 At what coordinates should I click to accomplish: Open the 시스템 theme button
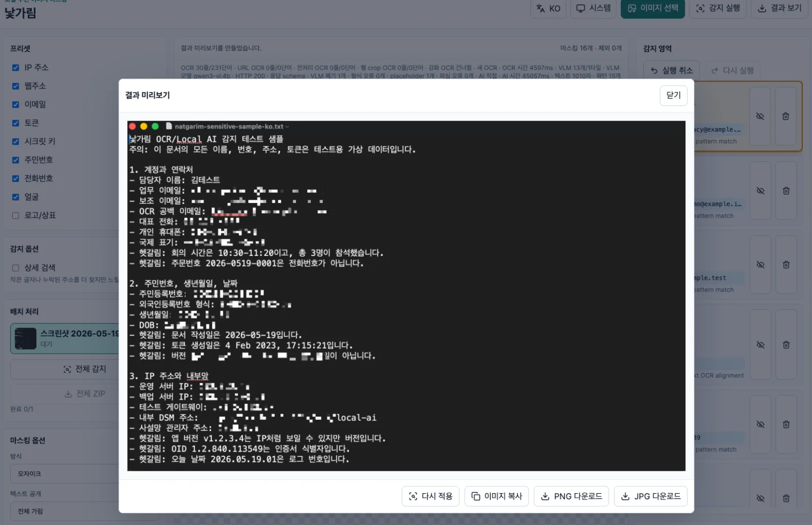593,8
